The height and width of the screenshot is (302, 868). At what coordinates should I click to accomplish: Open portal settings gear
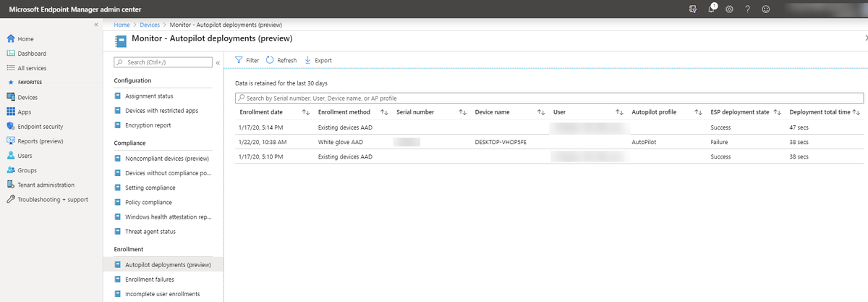[x=729, y=9]
